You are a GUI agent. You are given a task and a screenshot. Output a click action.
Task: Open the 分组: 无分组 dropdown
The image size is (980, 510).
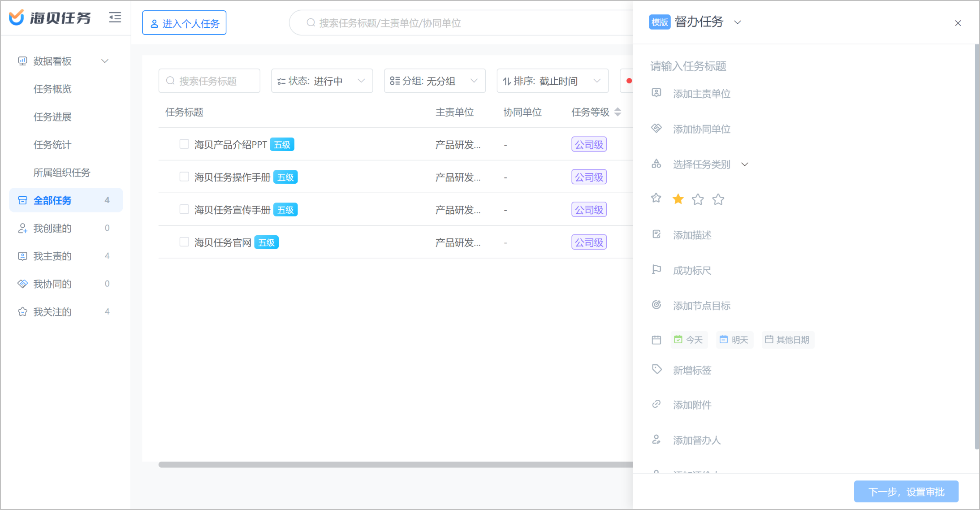tap(435, 81)
